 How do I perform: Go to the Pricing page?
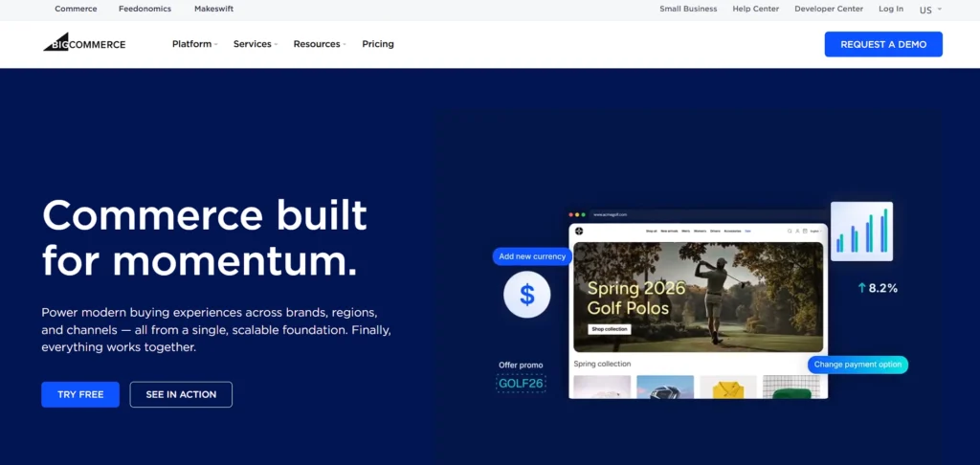tap(378, 44)
